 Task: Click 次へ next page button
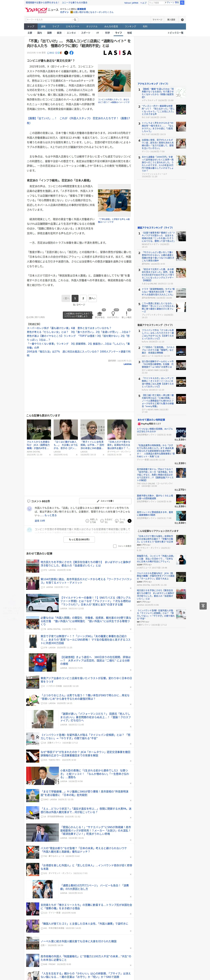(92, 298)
